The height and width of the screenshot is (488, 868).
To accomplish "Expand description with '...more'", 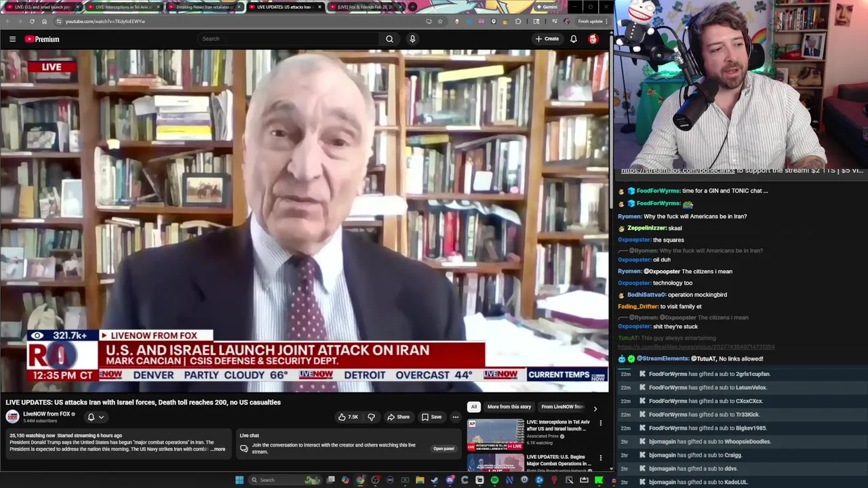I will pos(218,449).
